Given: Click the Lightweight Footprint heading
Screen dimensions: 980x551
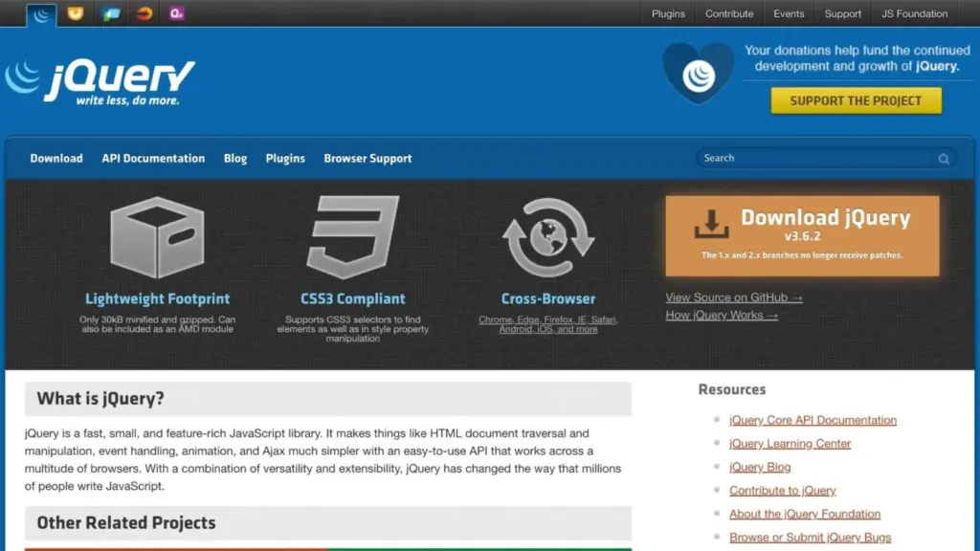Looking at the screenshot, I should click(158, 299).
